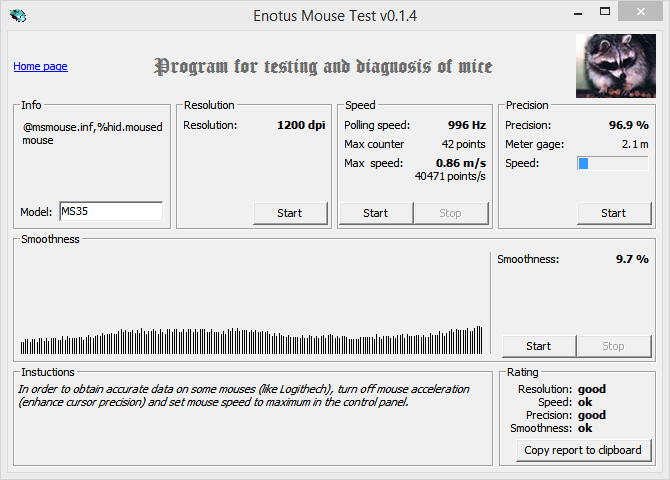Click the 996 Hz polling speed value
Viewport: 670px width, 480px height.
click(x=467, y=125)
